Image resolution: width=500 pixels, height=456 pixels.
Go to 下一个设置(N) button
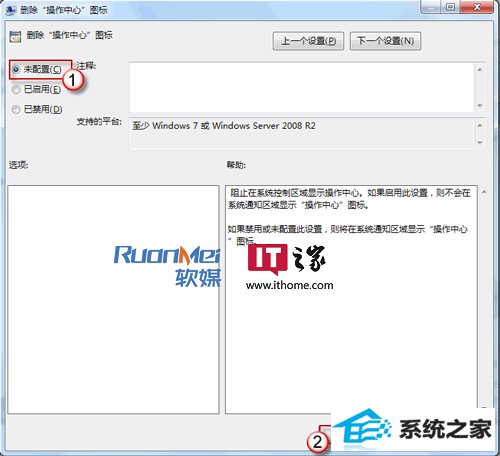385,41
